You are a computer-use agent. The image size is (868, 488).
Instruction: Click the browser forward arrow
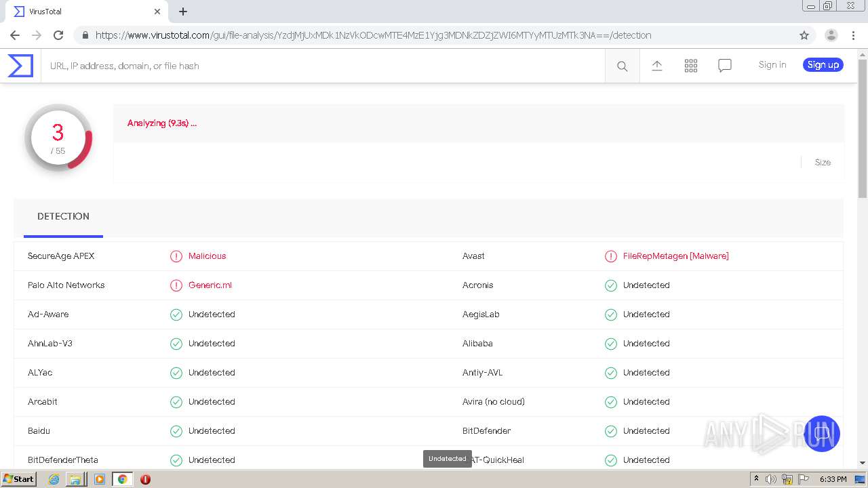tap(37, 35)
